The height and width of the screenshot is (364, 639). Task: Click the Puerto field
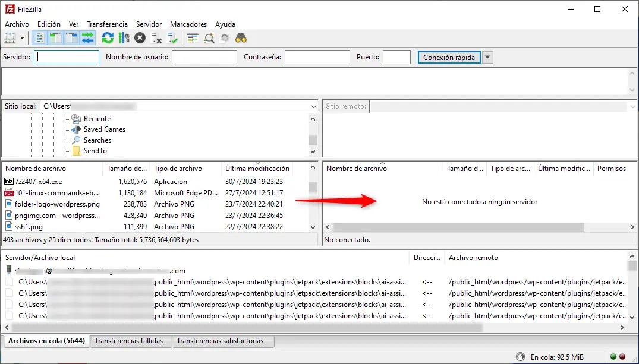click(396, 58)
